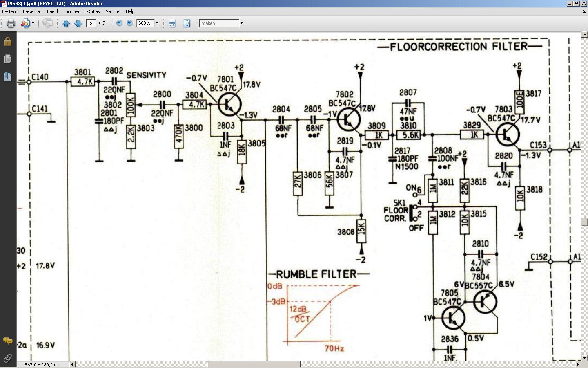This screenshot has height=368, width=588.
Task: Open the Attachments paperclip panel
Action: (x=8, y=358)
